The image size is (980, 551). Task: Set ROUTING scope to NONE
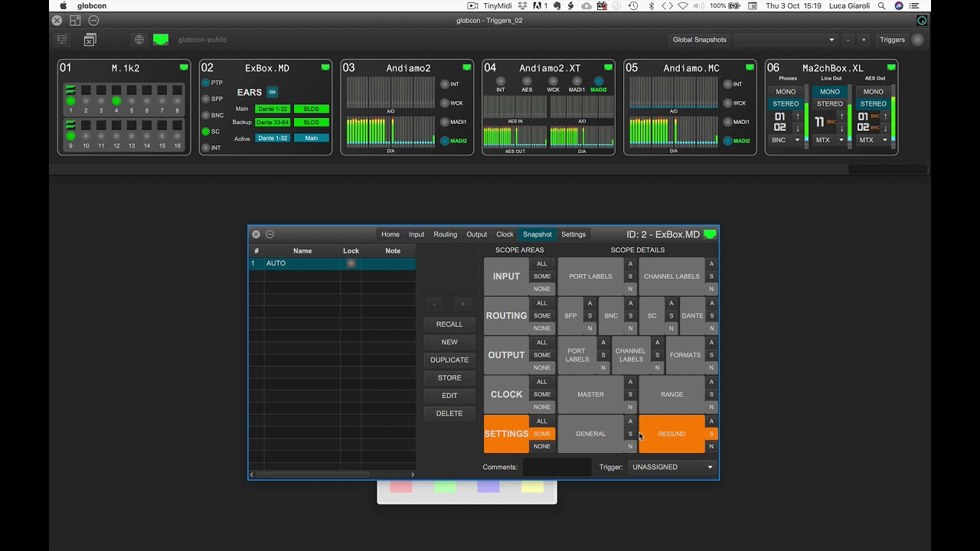[542, 328]
